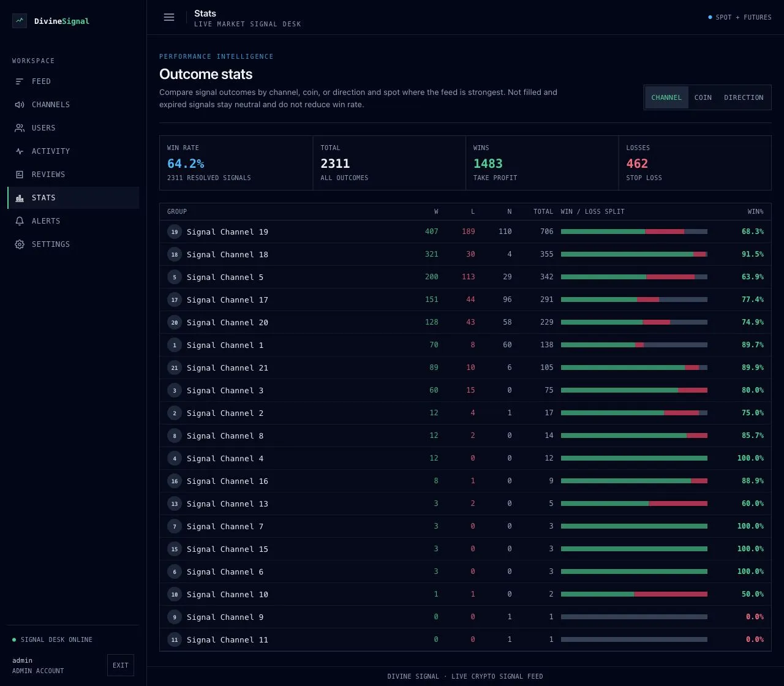Click the badge icon for Signal Channel 1
The height and width of the screenshot is (686, 784).
175,345
